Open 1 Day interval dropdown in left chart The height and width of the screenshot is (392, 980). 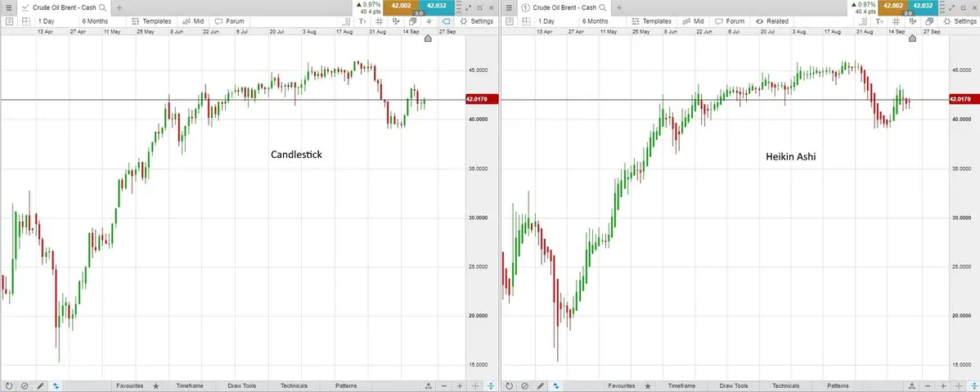click(x=46, y=21)
